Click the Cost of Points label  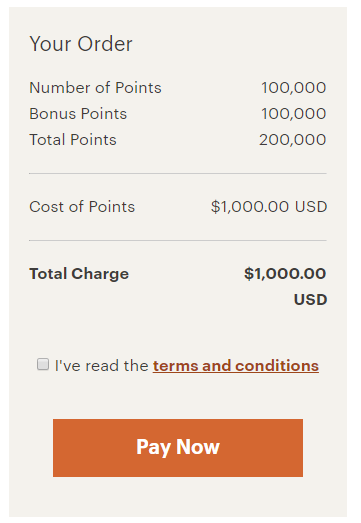(82, 207)
